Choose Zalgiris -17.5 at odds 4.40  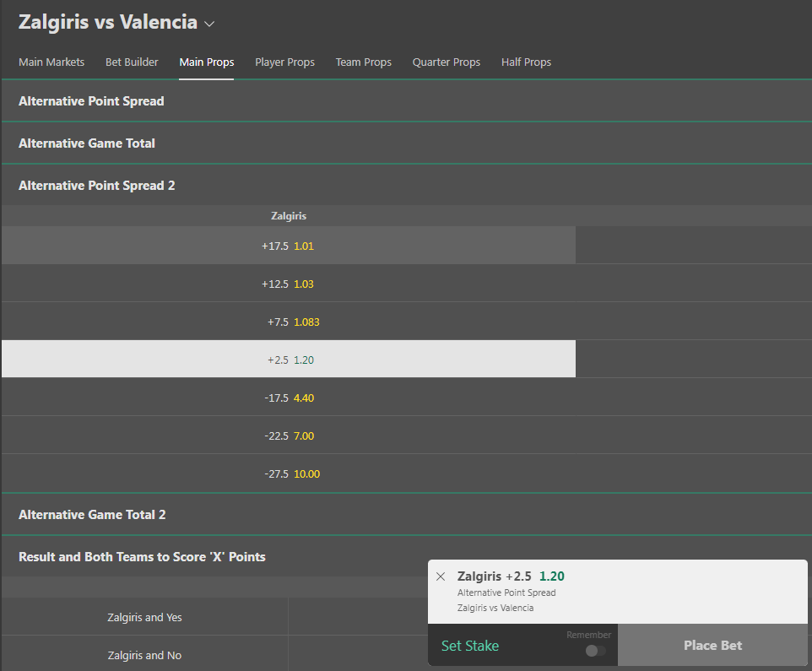tap(288, 398)
